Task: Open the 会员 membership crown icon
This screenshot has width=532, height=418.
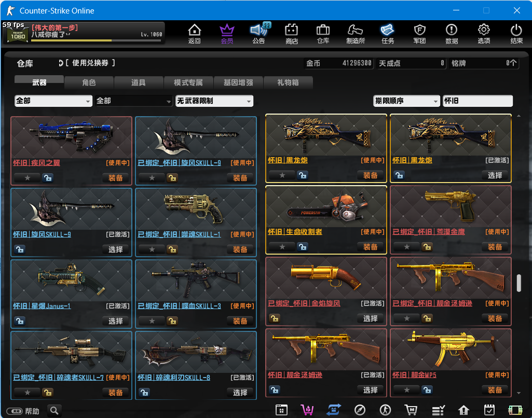Action: [x=227, y=34]
